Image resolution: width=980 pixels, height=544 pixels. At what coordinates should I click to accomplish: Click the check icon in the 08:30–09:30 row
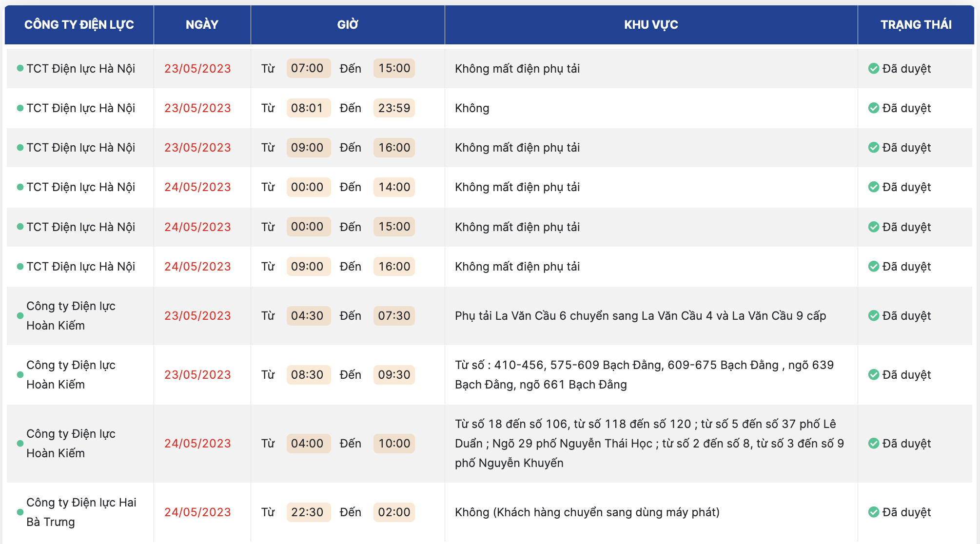873,374
